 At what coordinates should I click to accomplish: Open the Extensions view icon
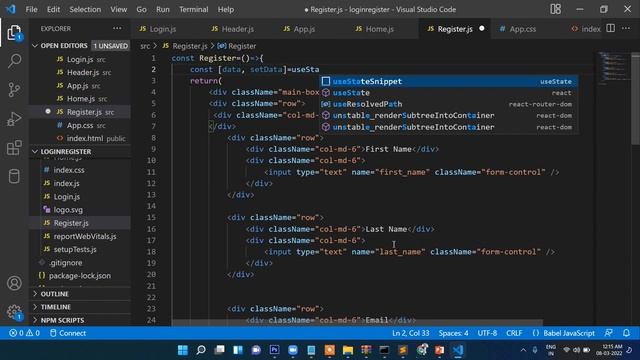coord(14,148)
